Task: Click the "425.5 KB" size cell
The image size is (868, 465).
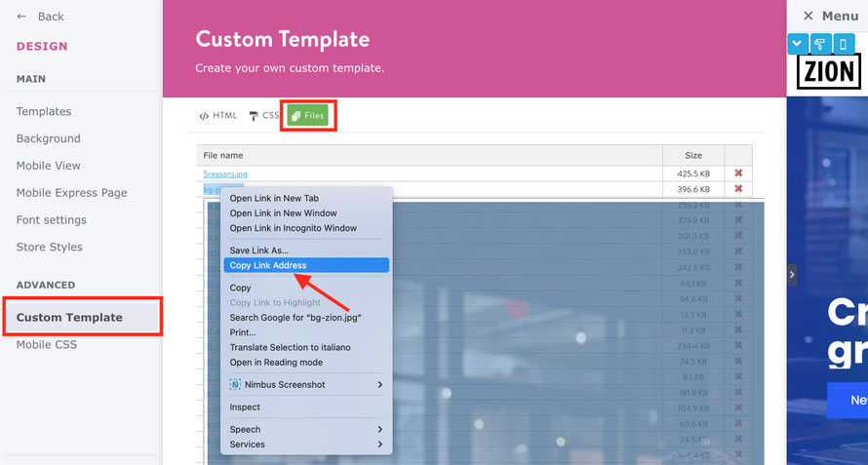Action: [x=693, y=174]
